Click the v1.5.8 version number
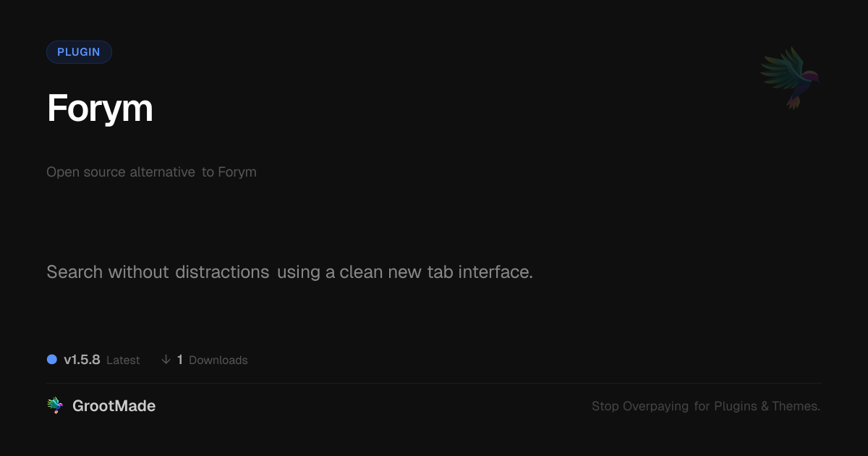 click(82, 360)
